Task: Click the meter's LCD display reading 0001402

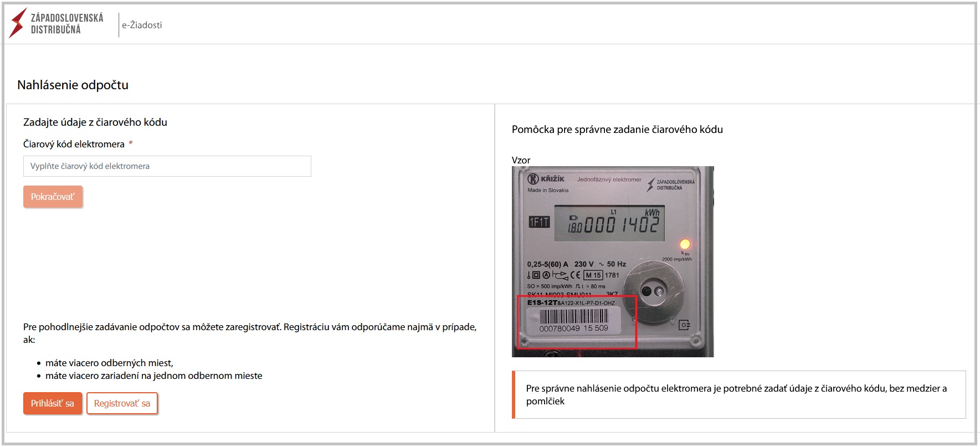Action: click(x=609, y=223)
